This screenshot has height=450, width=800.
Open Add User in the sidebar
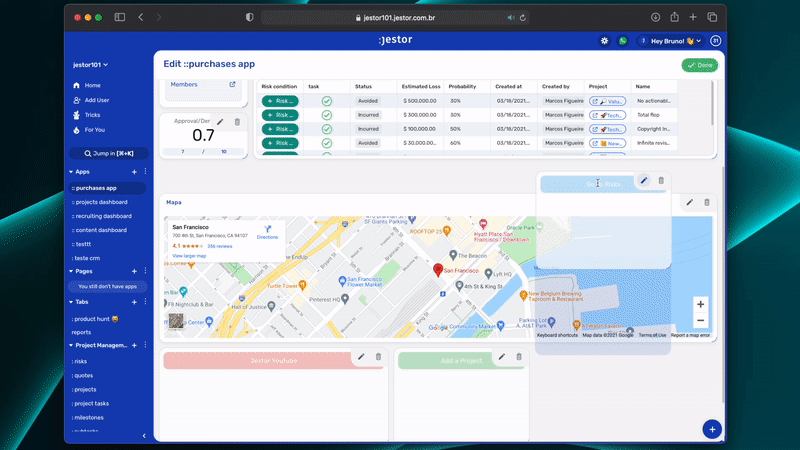(97, 100)
